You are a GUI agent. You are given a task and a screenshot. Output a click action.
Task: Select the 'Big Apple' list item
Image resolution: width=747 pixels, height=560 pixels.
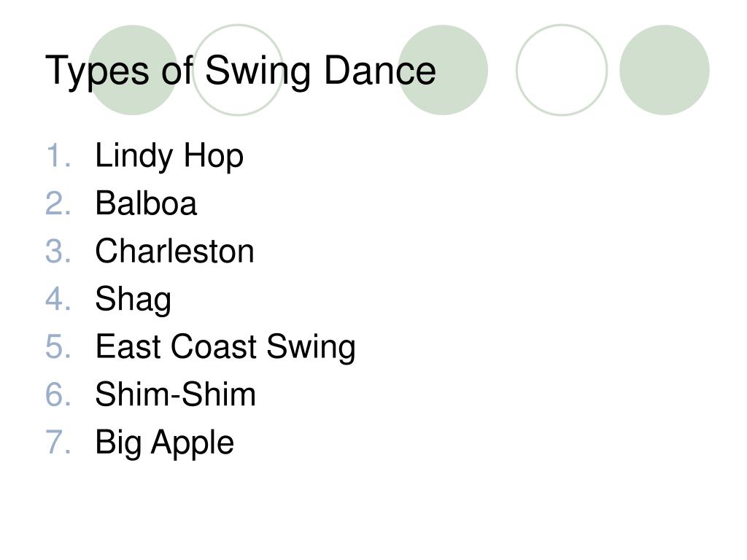[164, 443]
